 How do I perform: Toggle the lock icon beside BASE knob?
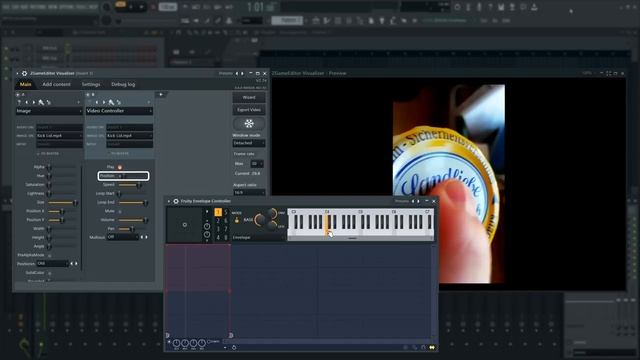point(236,220)
